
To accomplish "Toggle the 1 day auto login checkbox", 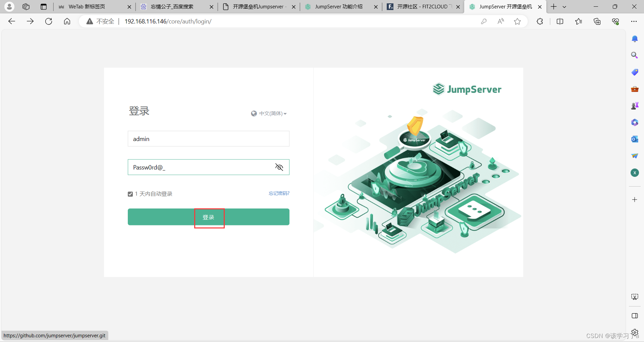I will (x=130, y=194).
